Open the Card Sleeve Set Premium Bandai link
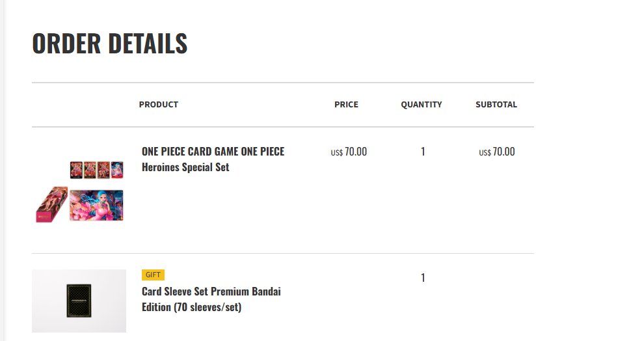The height and width of the screenshot is (341, 644). coord(211,299)
